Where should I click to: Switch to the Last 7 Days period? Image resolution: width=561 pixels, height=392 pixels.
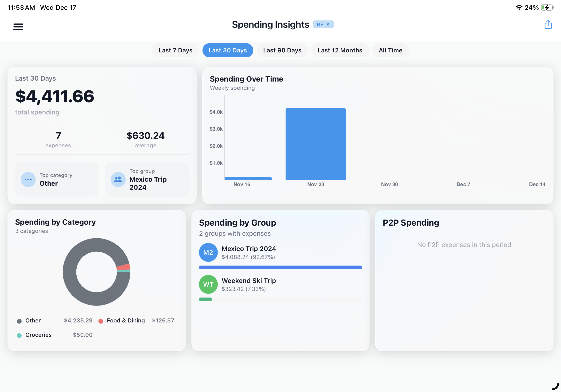click(175, 50)
